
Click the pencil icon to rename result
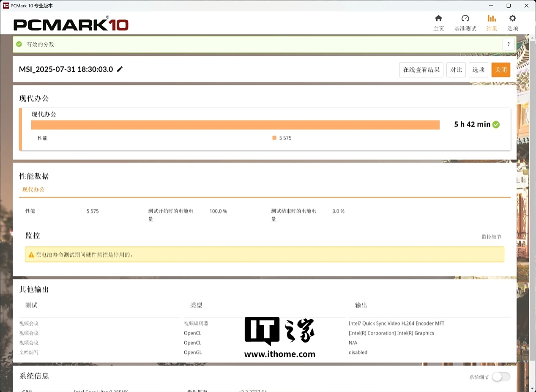click(120, 69)
